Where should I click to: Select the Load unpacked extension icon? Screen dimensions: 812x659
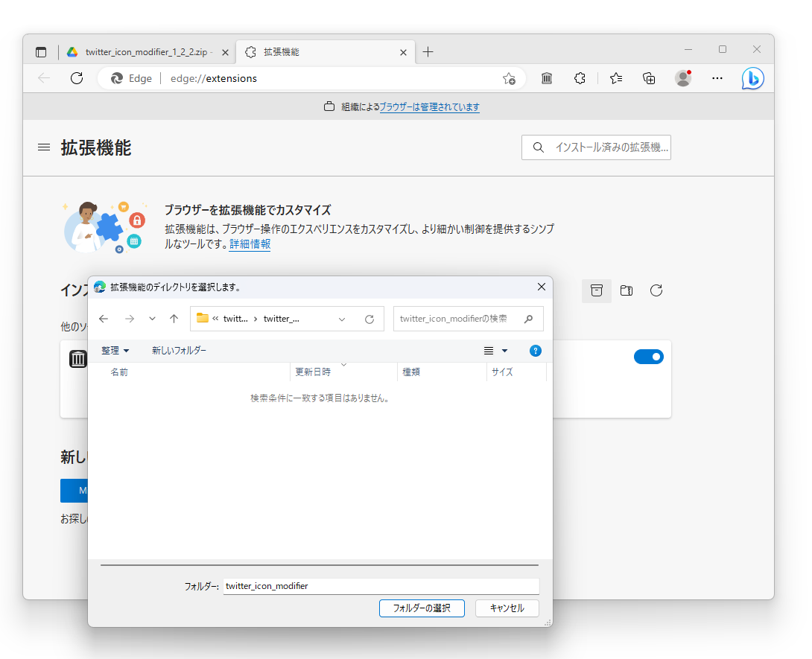tap(596, 290)
